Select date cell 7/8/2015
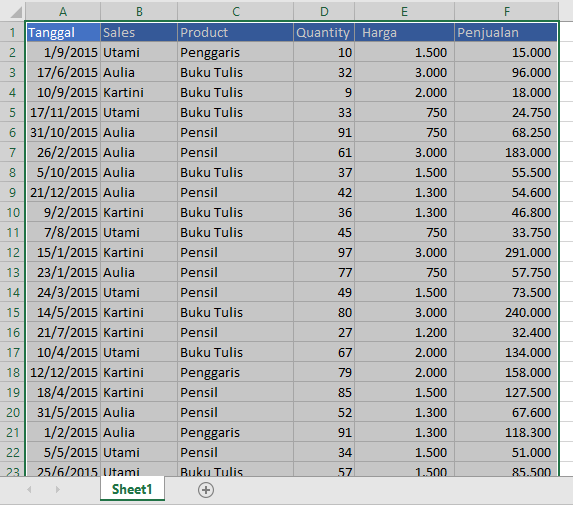Image resolution: width=573 pixels, height=505 pixels. pos(63,232)
